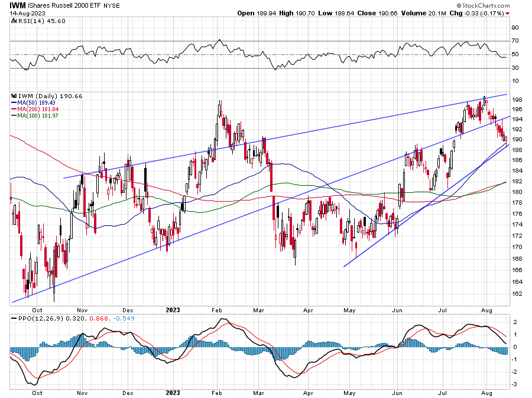Click '2023' on the time axis below PPO panel
Screen dimensions: 532x398
(173, 393)
